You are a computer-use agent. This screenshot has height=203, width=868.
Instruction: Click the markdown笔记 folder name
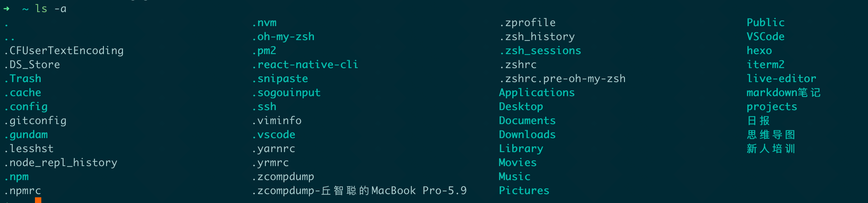click(783, 92)
